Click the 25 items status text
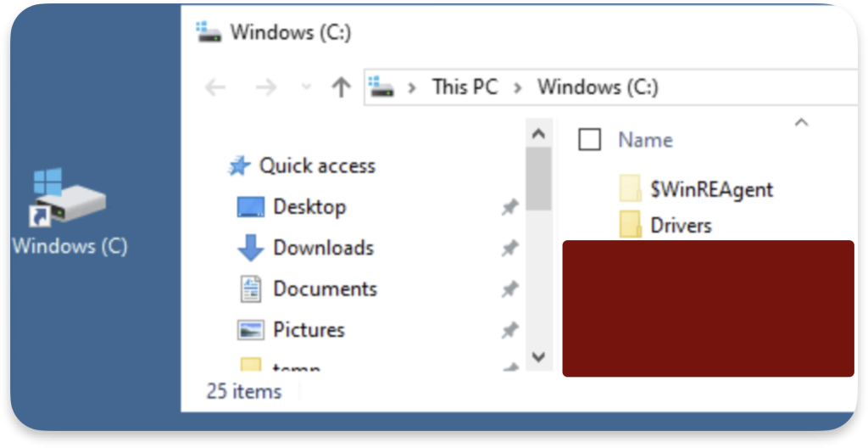Viewport: 868px width, 448px height. [x=244, y=391]
